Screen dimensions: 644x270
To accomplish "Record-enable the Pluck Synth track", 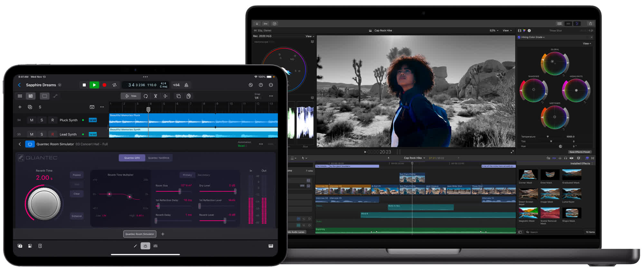I will click(x=52, y=120).
